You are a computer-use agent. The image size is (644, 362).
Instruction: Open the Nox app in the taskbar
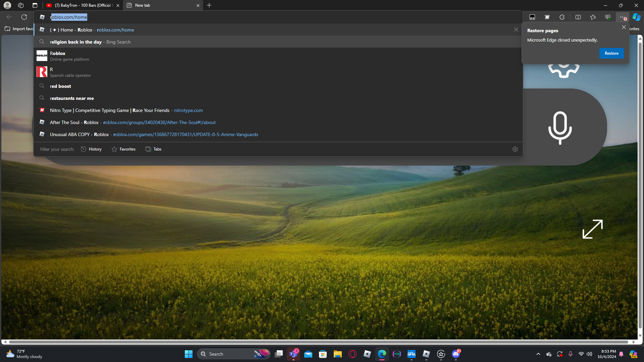(x=397, y=354)
